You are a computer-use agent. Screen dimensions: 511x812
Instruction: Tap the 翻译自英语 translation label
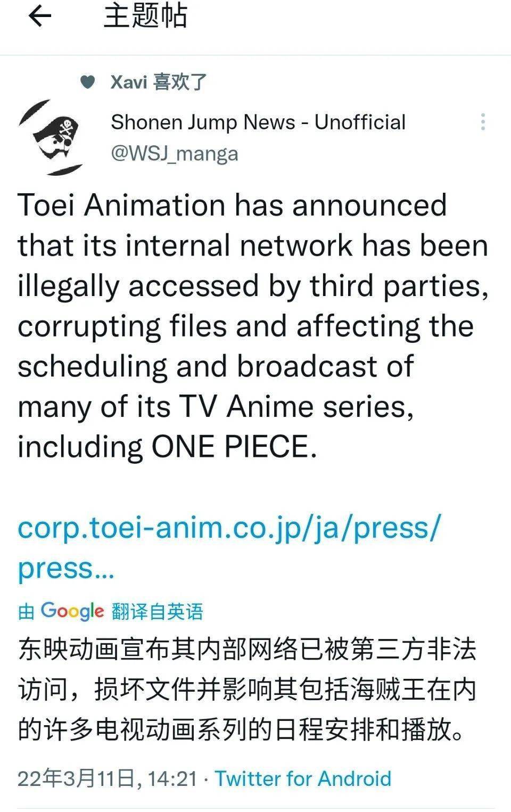pyautogui.click(x=158, y=611)
